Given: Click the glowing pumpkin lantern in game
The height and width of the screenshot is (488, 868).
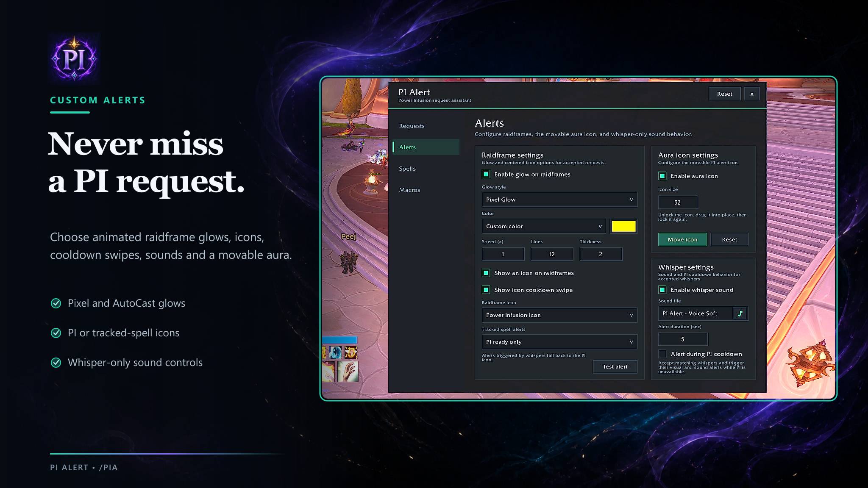Looking at the screenshot, I should (x=810, y=363).
